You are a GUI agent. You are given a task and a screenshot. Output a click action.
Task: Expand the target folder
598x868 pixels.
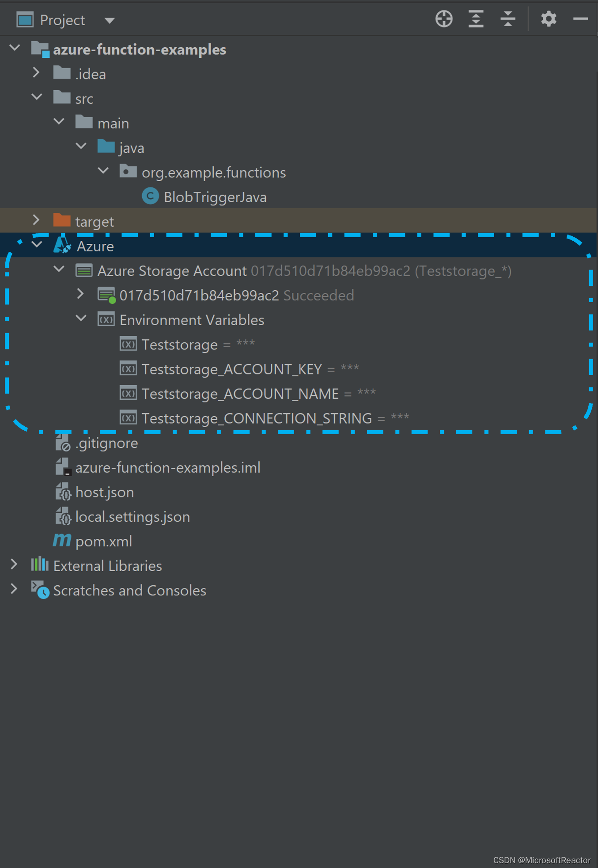tap(36, 220)
